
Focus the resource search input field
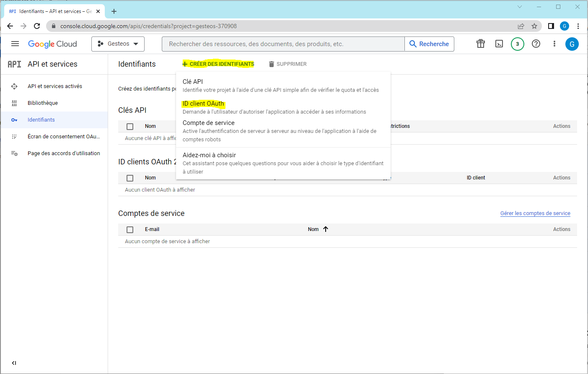tap(283, 44)
